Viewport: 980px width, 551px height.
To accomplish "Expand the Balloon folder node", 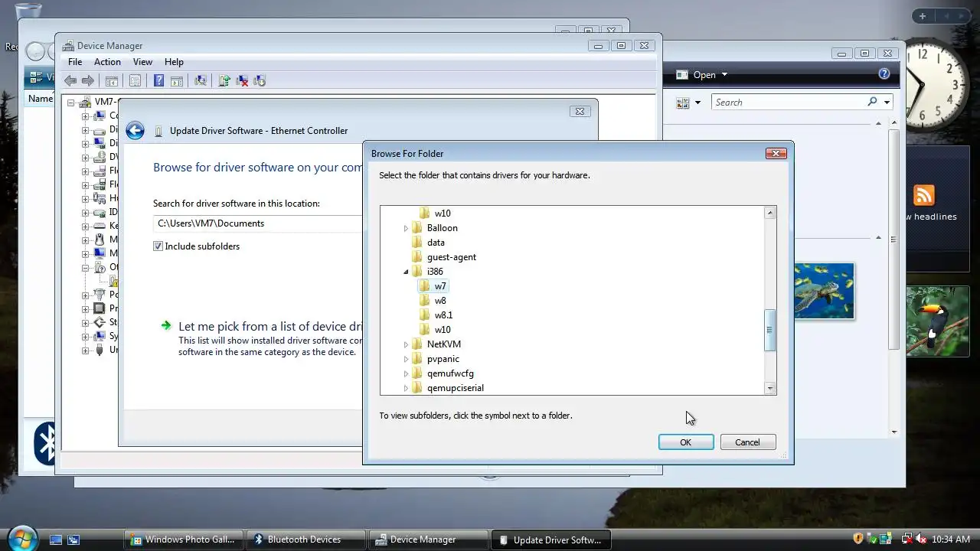I will (406, 228).
